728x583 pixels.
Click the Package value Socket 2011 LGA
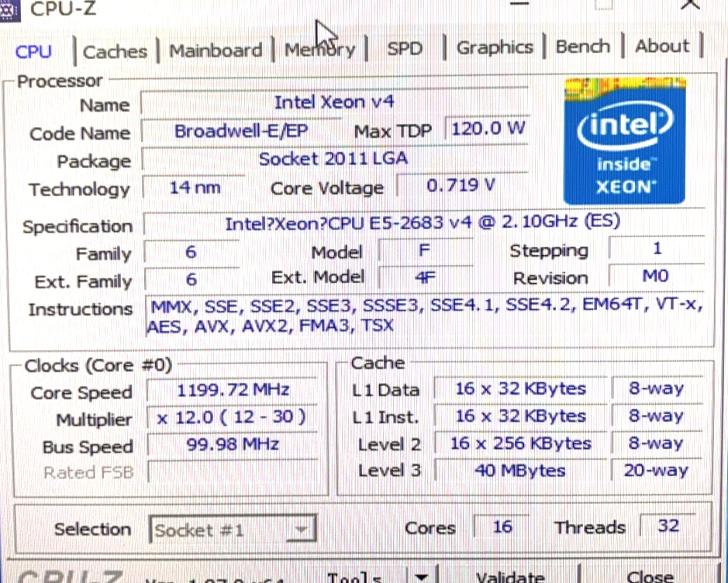(x=333, y=159)
